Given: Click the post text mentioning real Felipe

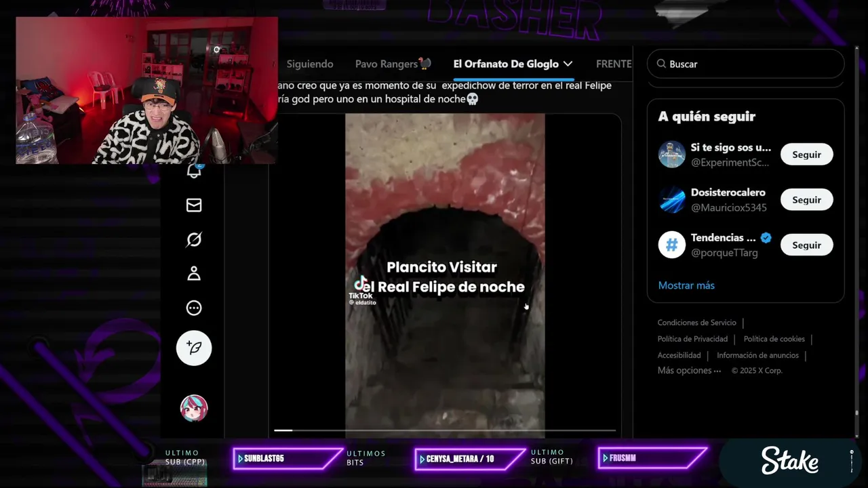Looking at the screenshot, I should (445, 92).
